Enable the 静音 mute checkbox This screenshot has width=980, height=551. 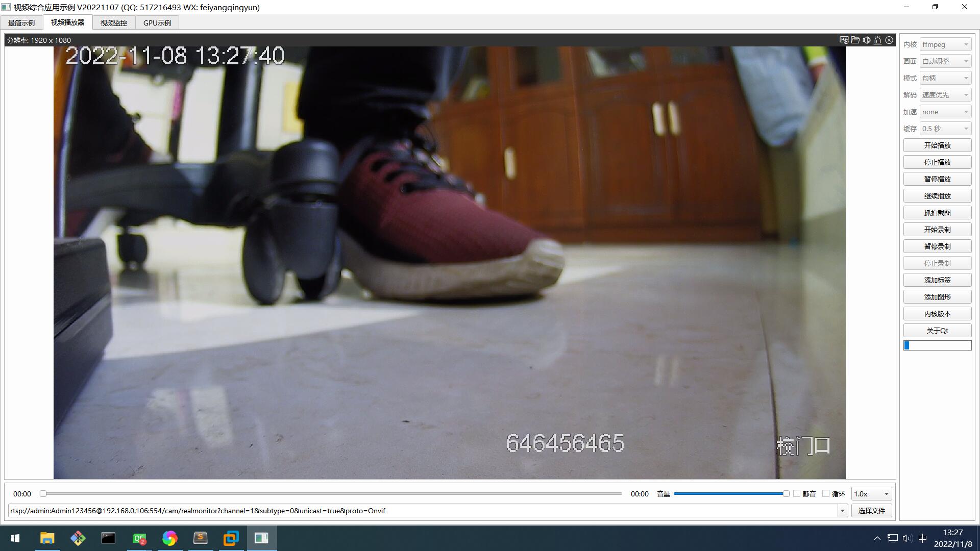click(797, 493)
